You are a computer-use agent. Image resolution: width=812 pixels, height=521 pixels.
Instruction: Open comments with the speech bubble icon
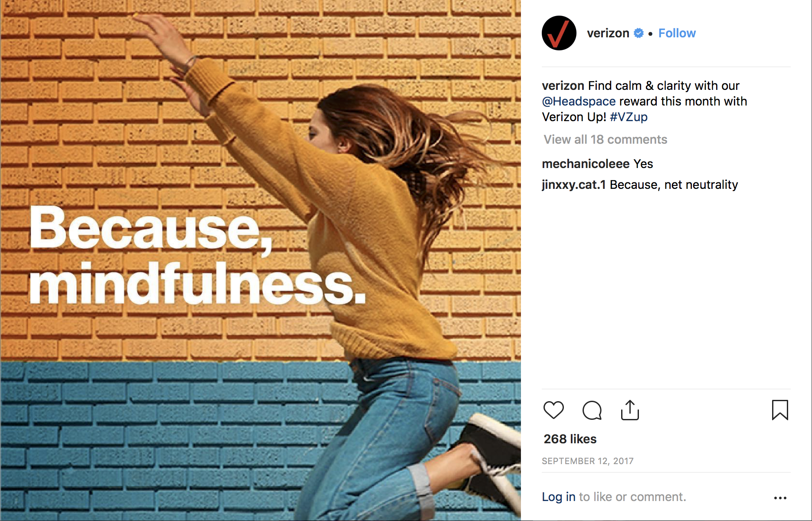click(x=592, y=410)
